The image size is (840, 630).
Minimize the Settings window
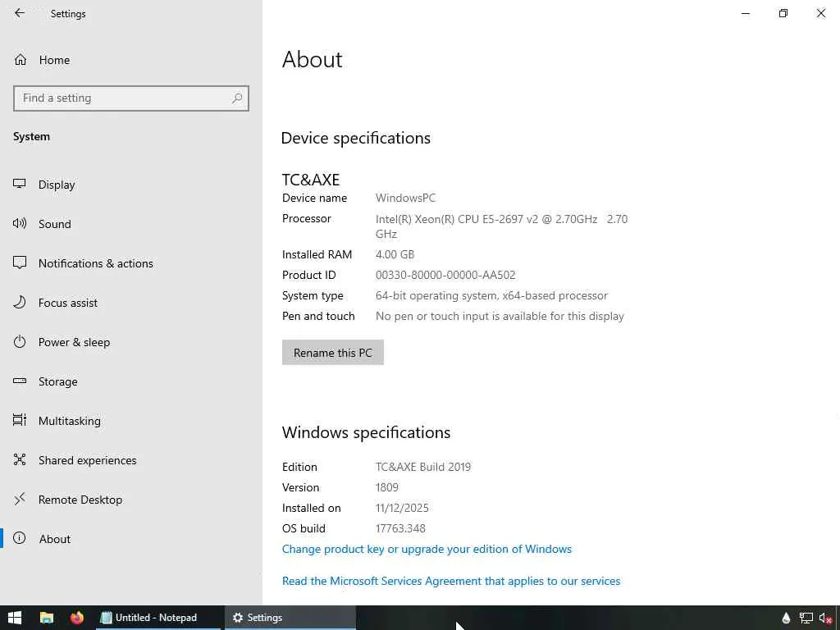(x=745, y=13)
